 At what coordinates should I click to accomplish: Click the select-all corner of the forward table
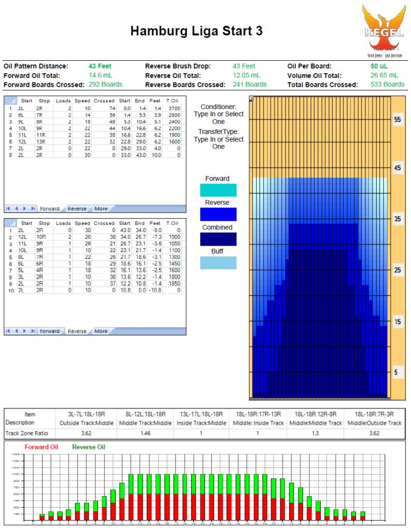[10, 100]
